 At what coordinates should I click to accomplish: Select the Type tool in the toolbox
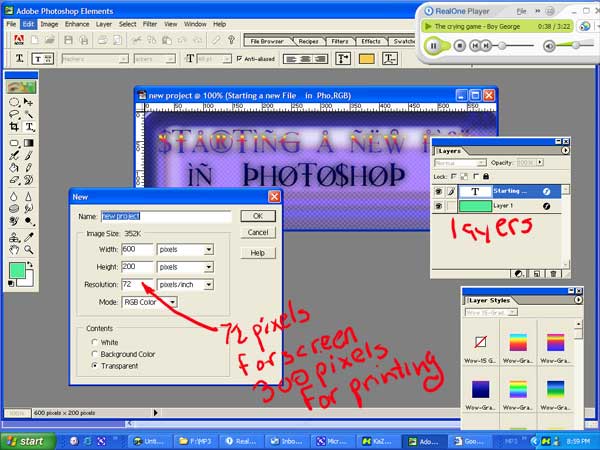[29, 128]
